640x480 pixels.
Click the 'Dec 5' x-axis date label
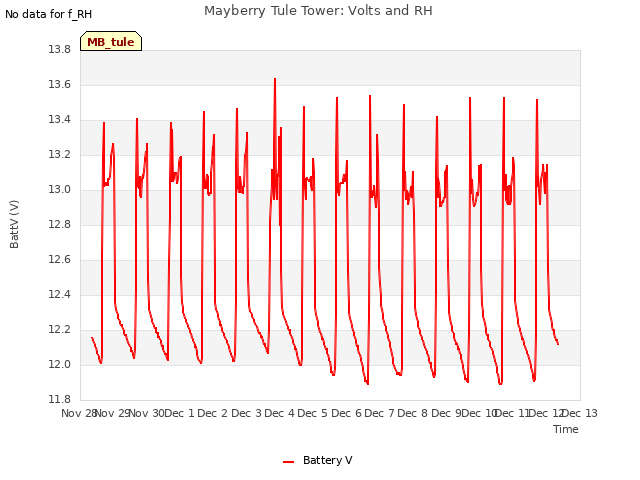[313, 413]
